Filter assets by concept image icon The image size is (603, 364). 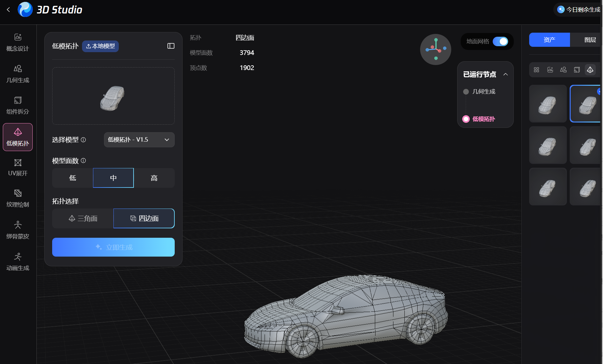point(550,70)
